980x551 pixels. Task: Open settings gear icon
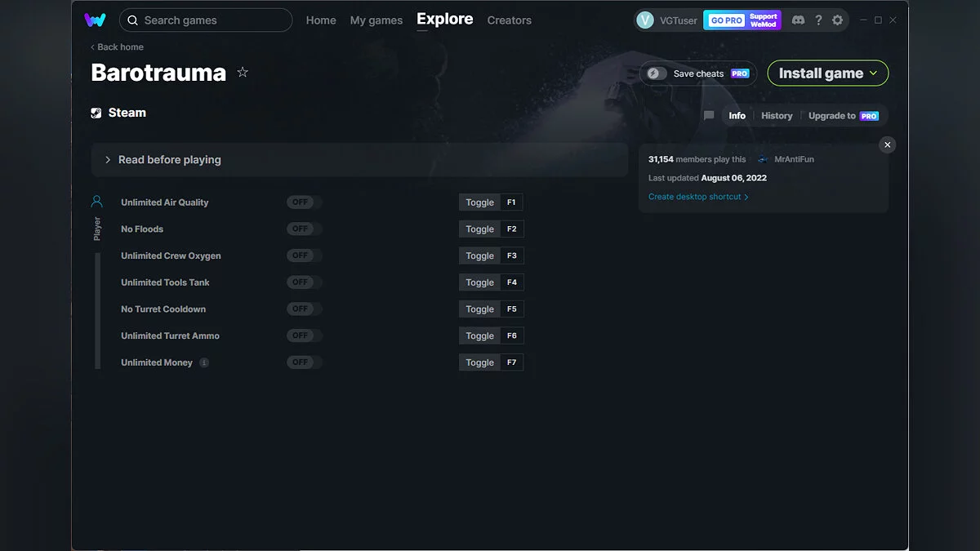click(x=837, y=20)
